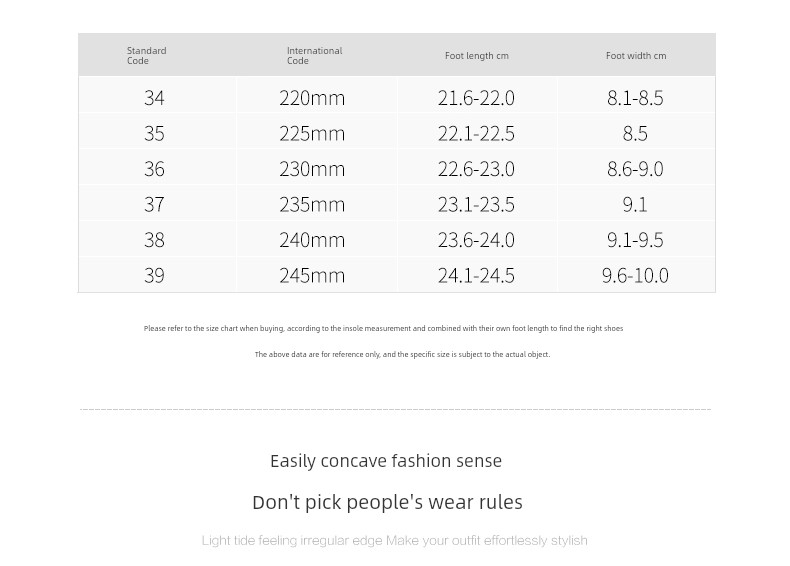Select the 245mm international code cell
This screenshot has height=566, width=790.
pos(312,276)
